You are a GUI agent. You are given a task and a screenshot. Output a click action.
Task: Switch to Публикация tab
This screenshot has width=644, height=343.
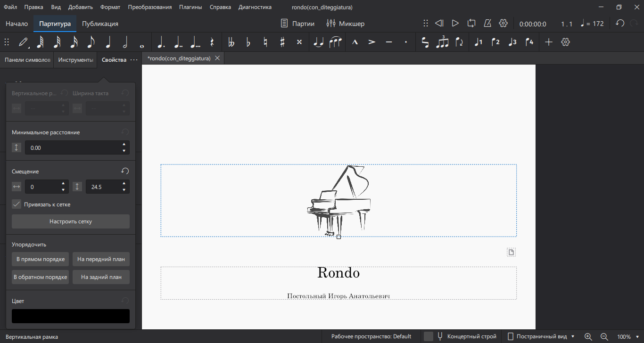click(x=100, y=24)
